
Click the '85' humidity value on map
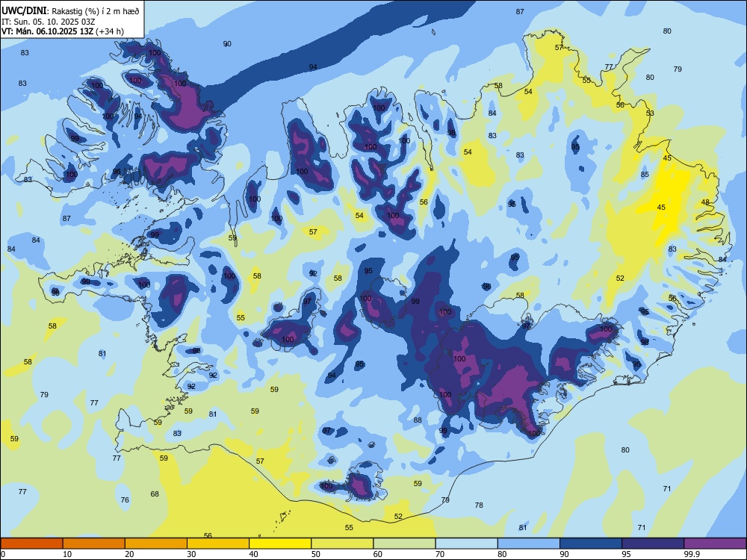coord(645,175)
